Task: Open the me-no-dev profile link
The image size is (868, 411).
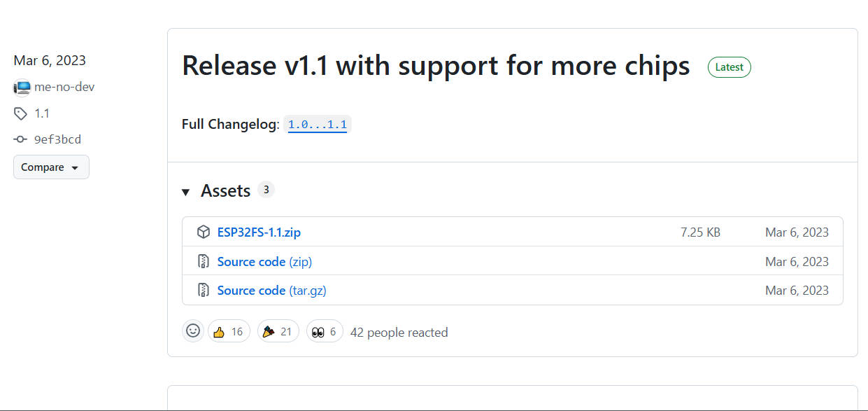Action: (x=64, y=88)
